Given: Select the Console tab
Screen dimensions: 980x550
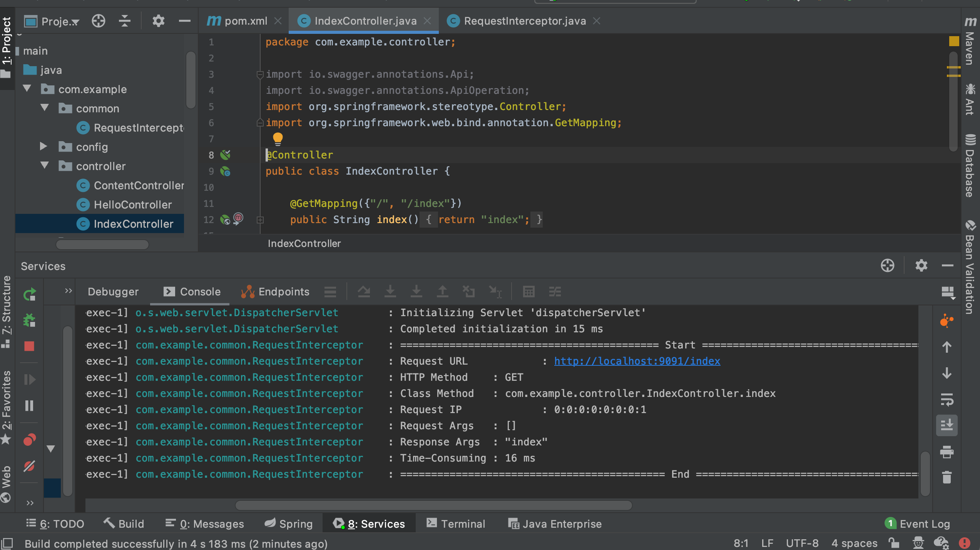Looking at the screenshot, I should click(192, 292).
